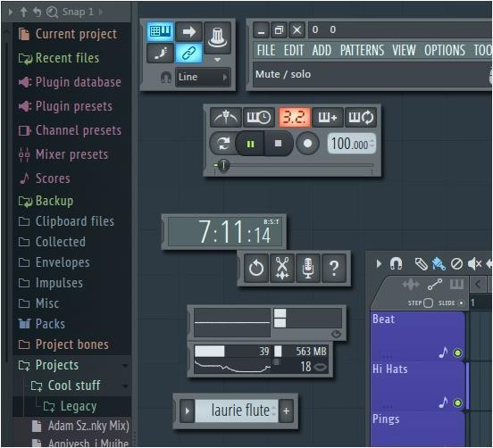Open the FILE menu

[x=266, y=50]
